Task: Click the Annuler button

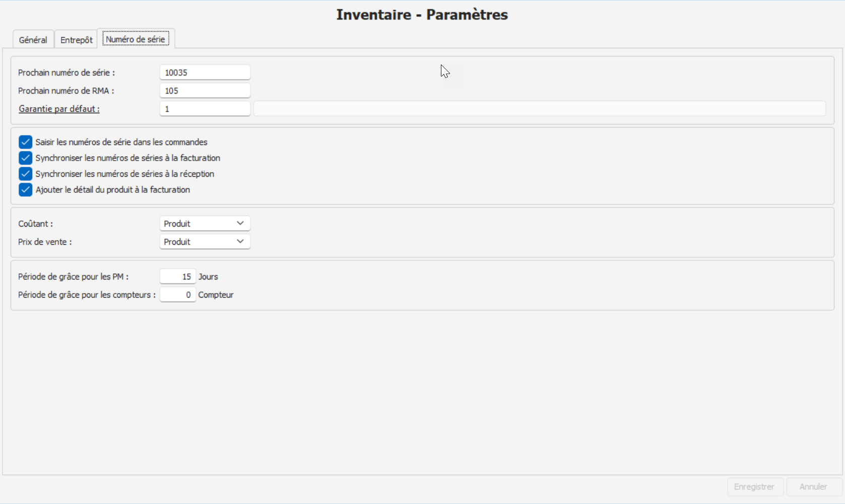Action: (813, 487)
